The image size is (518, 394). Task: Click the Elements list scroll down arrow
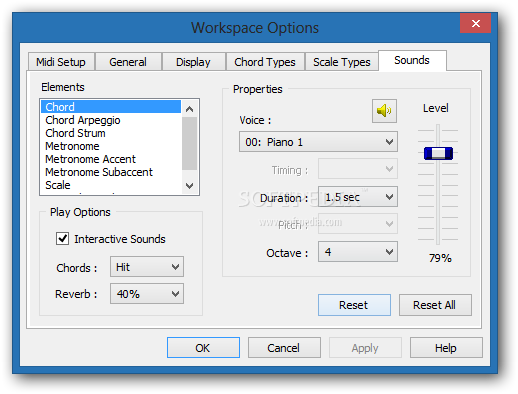coord(189,186)
